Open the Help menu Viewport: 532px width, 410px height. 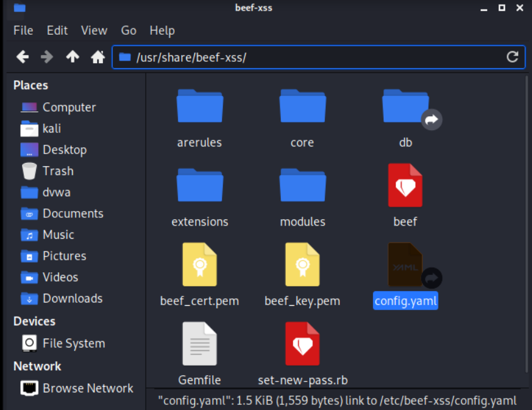pos(162,30)
